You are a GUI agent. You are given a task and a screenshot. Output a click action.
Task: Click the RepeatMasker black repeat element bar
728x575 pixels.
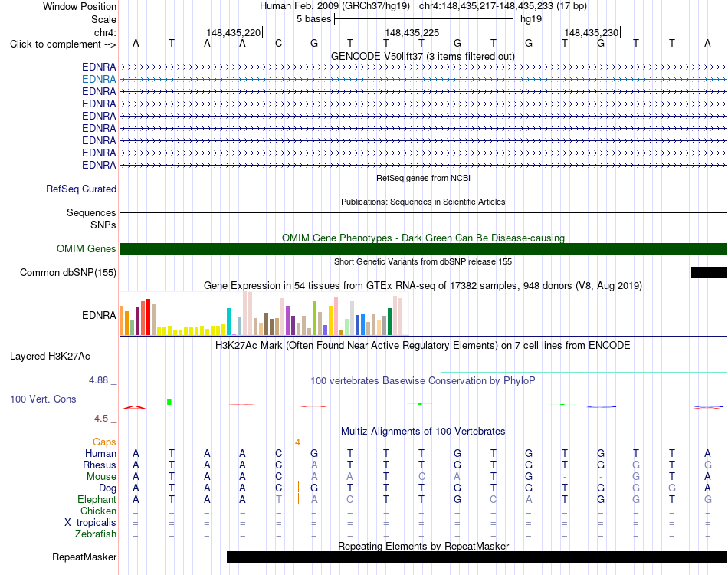pos(477,557)
